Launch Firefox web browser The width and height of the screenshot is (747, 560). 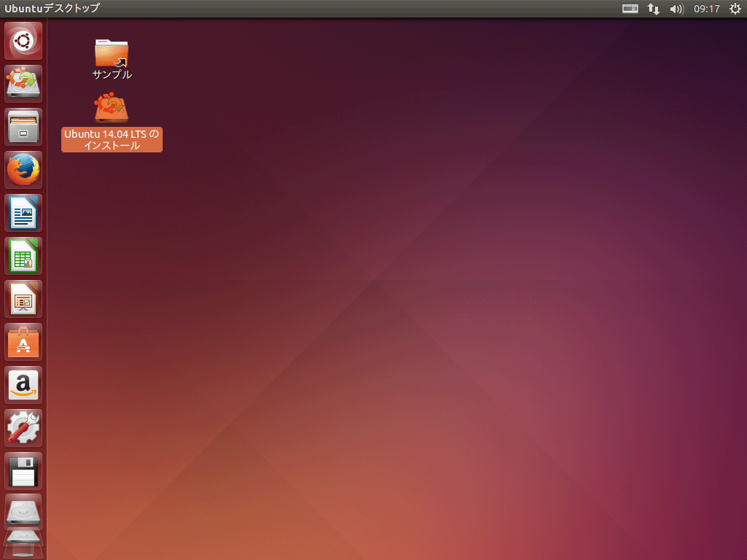coord(23,170)
